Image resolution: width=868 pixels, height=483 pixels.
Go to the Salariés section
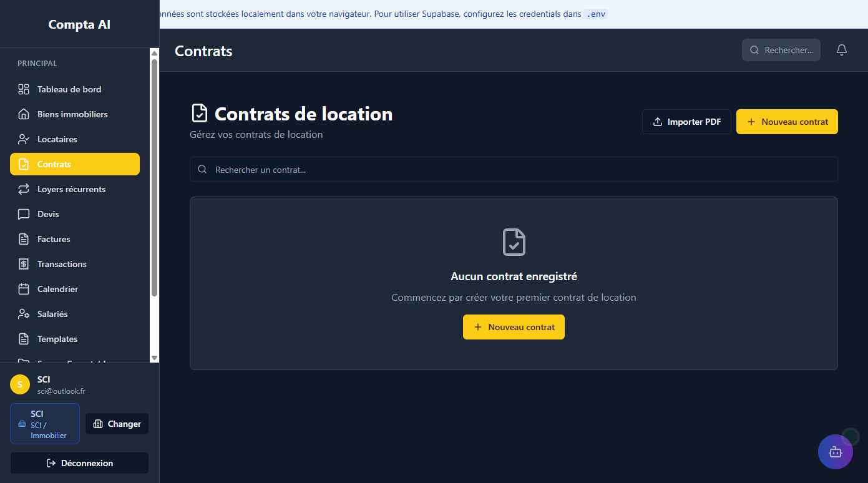pos(52,314)
